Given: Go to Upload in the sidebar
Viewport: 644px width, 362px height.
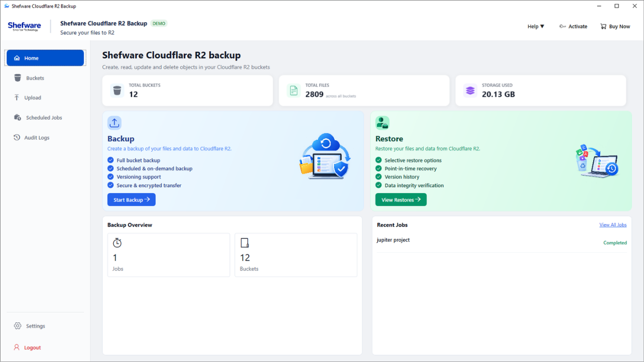Looking at the screenshot, I should (46, 98).
